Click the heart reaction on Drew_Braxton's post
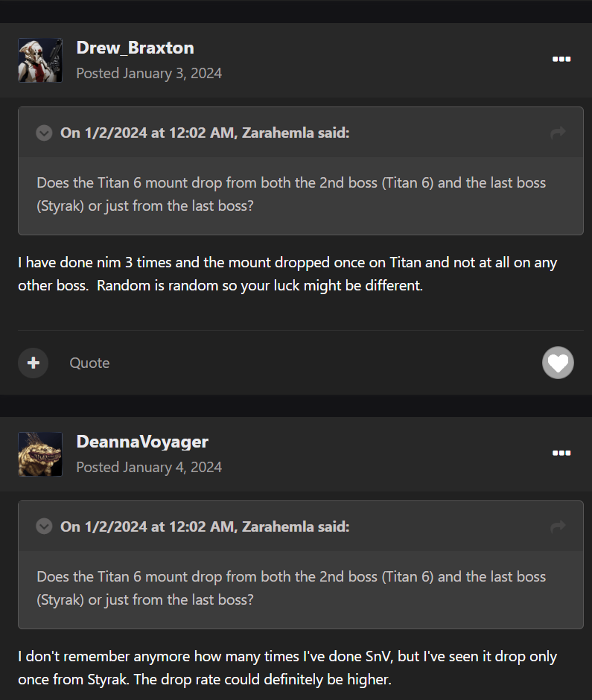 pos(558,363)
